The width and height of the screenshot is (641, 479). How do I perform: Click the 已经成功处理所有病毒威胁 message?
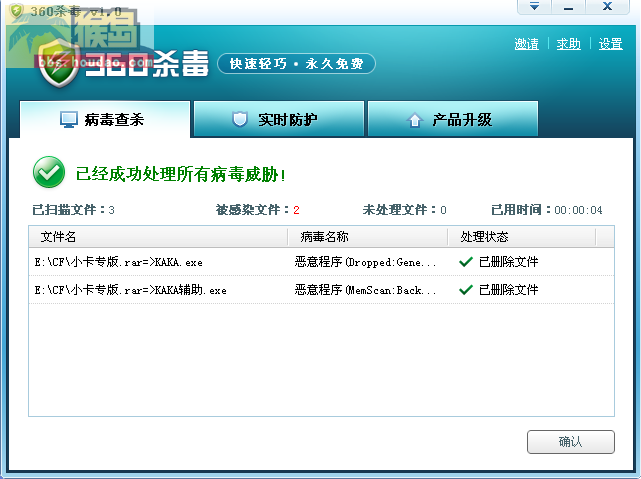(x=180, y=174)
